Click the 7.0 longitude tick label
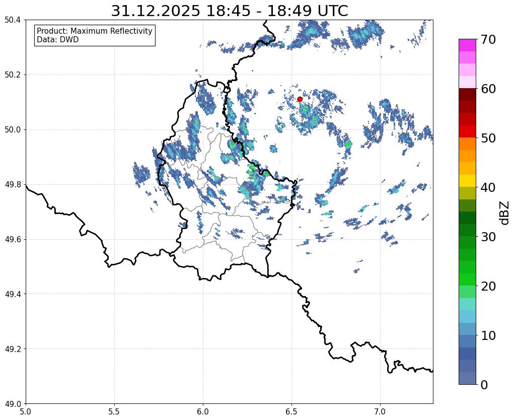This screenshot has width=515, height=420. (381, 411)
